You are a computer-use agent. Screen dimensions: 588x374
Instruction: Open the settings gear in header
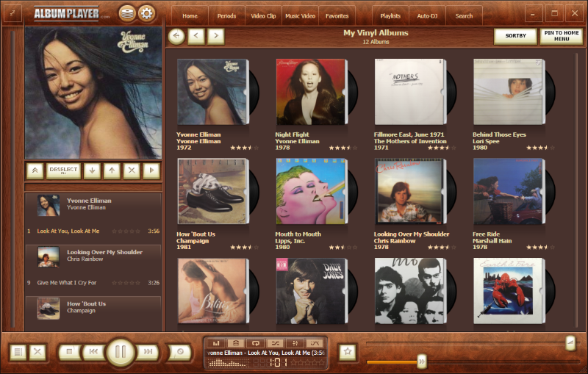tap(147, 13)
